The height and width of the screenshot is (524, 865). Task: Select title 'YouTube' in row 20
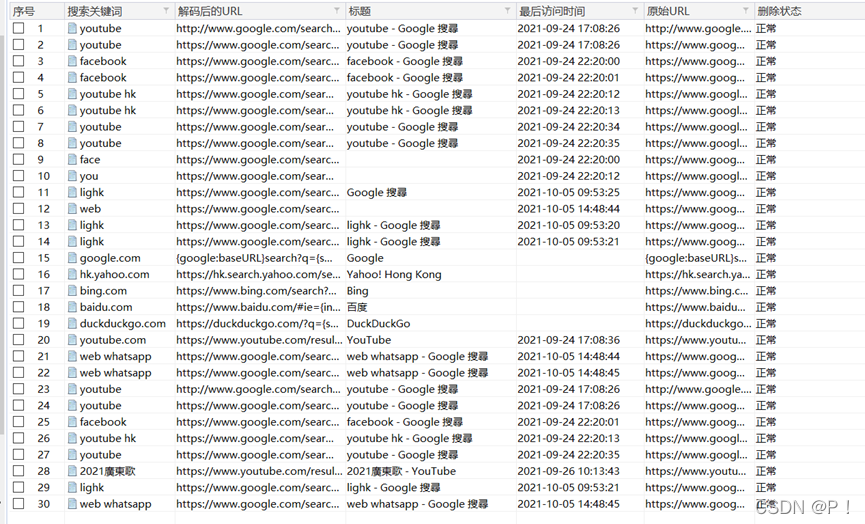click(x=369, y=340)
